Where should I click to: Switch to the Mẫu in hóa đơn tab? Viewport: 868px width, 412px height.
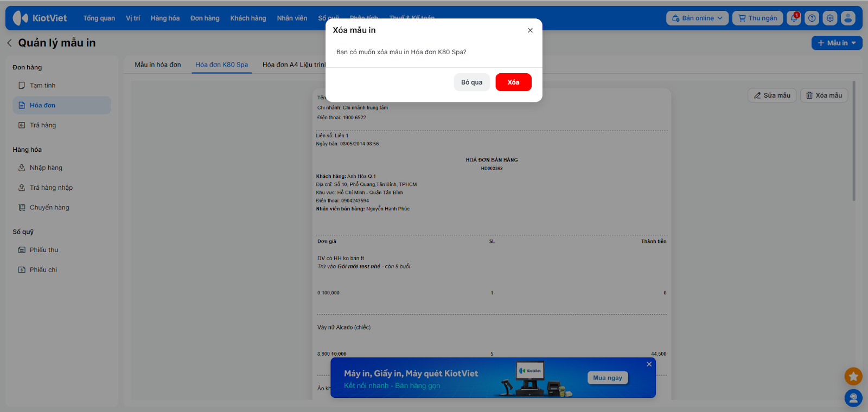(x=158, y=65)
